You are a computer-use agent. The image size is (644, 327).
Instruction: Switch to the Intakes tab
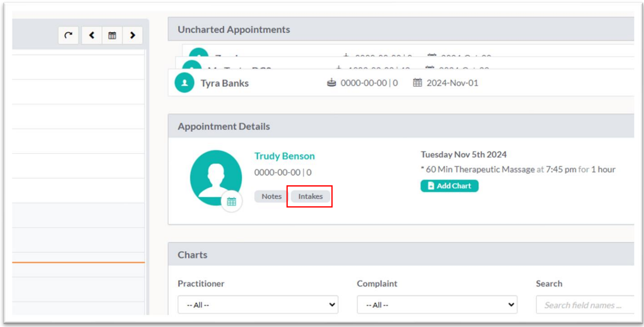tap(310, 196)
